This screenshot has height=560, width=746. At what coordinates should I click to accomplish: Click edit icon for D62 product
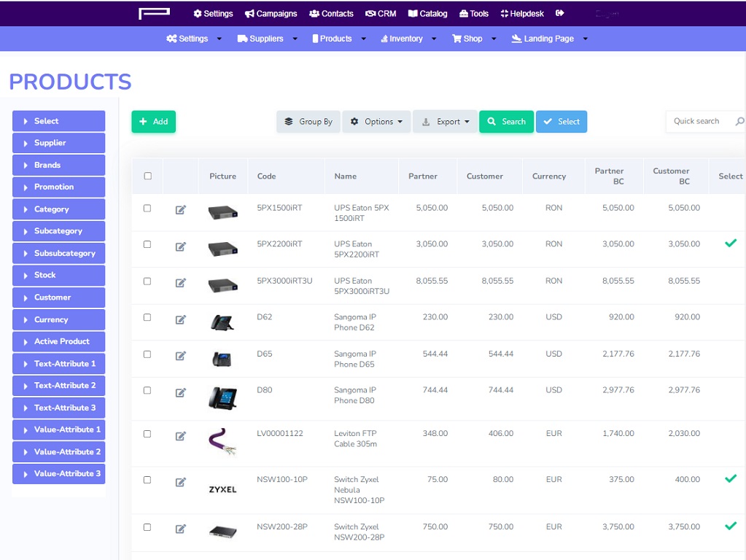pos(180,319)
